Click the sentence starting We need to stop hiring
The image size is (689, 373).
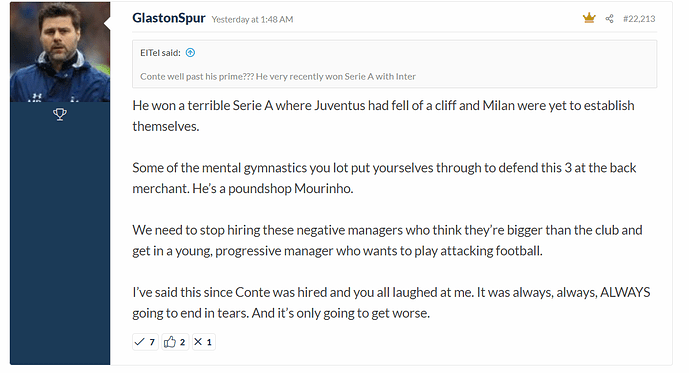click(387, 240)
